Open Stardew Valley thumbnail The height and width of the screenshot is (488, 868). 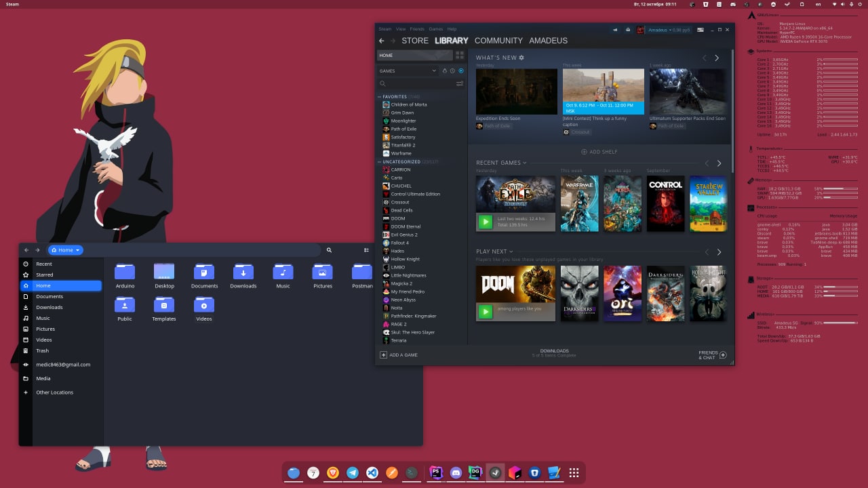click(708, 203)
